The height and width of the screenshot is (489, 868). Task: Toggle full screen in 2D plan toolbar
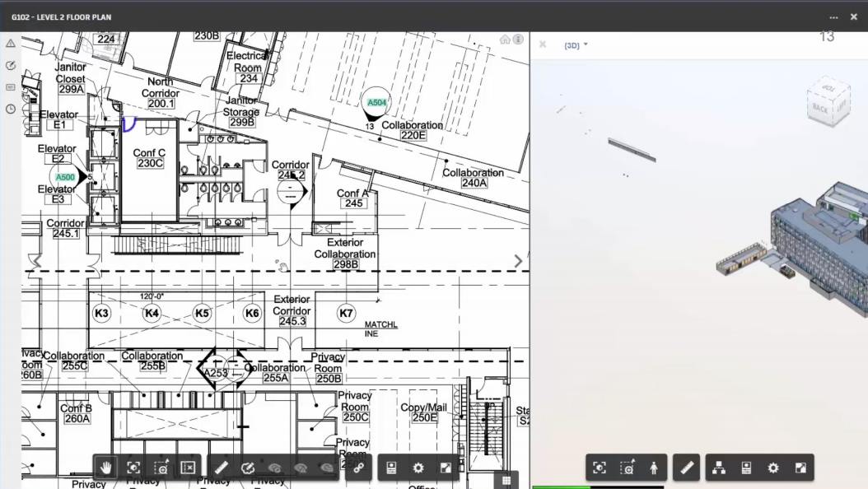446,468
